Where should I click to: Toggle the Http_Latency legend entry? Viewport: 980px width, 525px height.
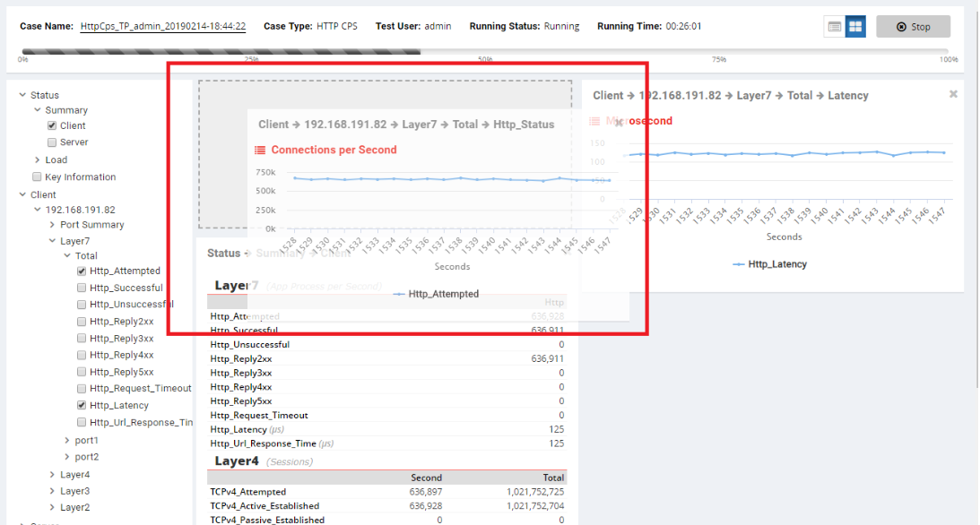(770, 264)
